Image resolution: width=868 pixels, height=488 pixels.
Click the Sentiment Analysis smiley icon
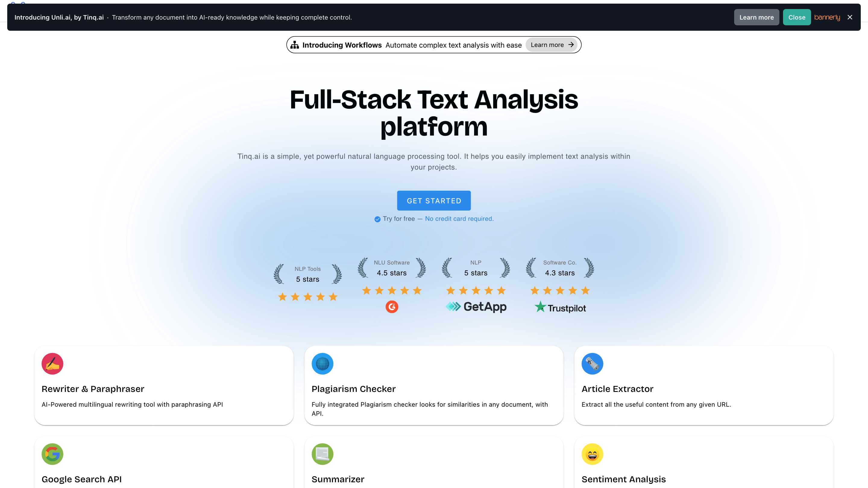[592, 454]
